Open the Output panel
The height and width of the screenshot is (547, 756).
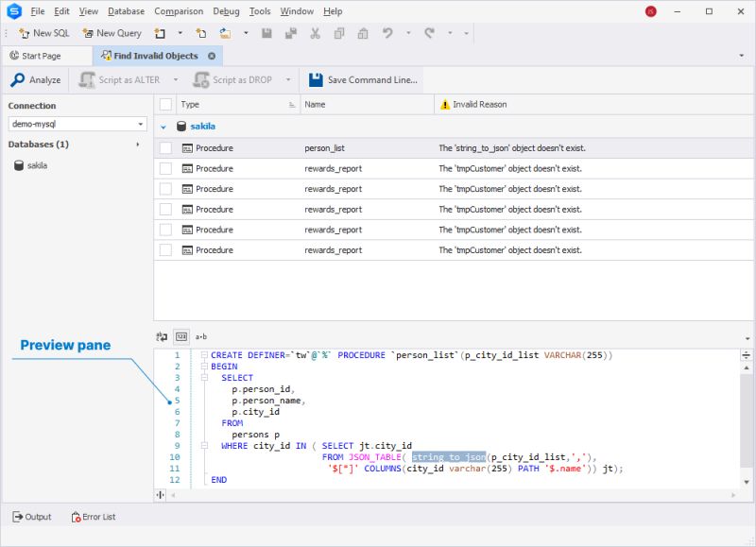[x=31, y=517]
